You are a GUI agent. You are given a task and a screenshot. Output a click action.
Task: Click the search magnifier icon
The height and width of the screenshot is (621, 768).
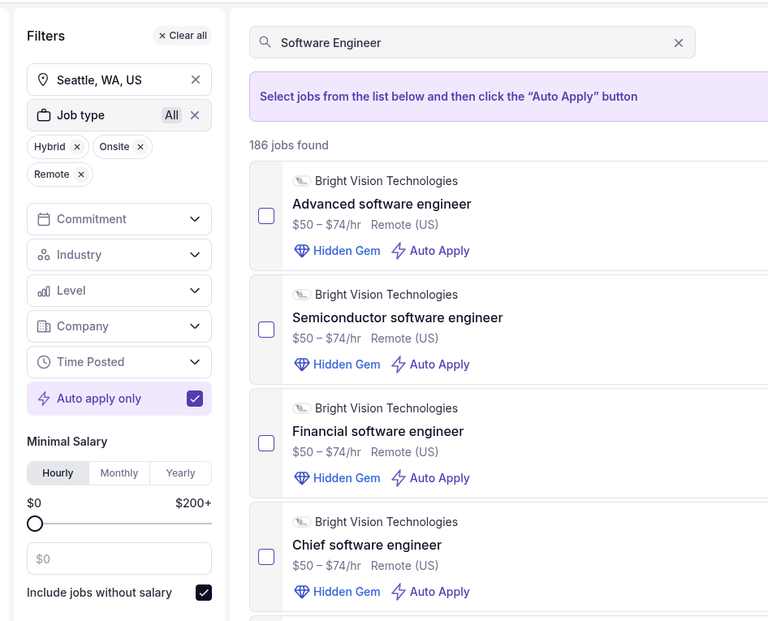coord(265,42)
